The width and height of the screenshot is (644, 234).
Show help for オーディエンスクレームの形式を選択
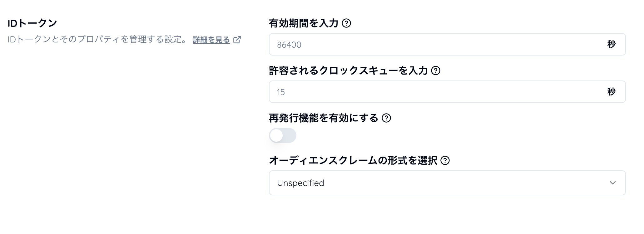(445, 161)
